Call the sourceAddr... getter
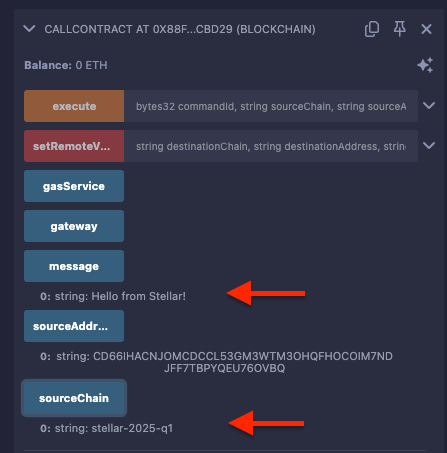Screen dimensions: 447x453 pyautogui.click(x=74, y=326)
